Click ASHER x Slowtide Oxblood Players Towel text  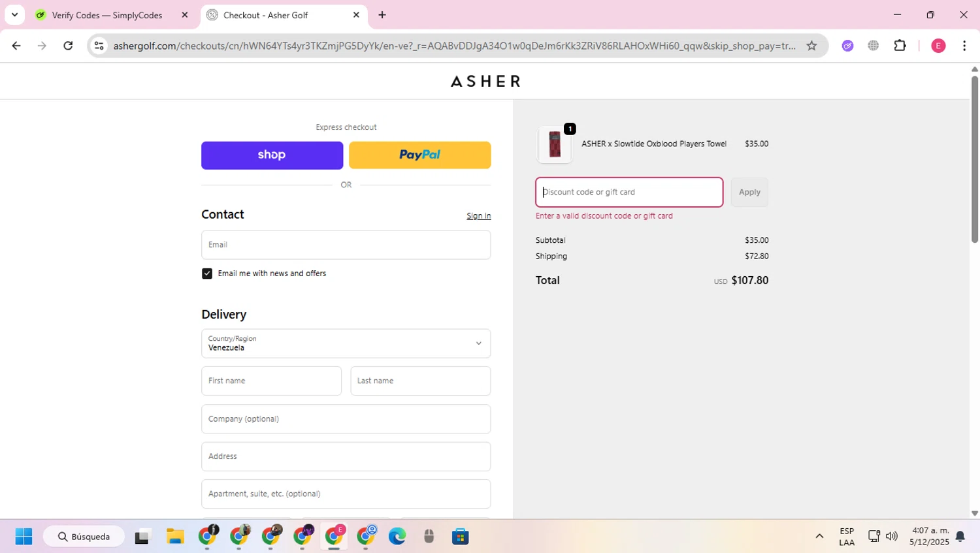pos(654,144)
